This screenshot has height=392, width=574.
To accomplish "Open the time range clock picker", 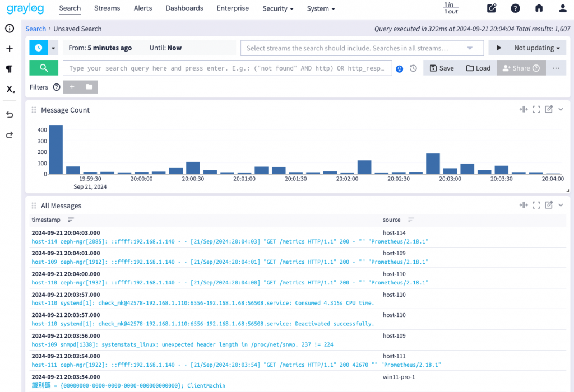I will pyautogui.click(x=39, y=48).
